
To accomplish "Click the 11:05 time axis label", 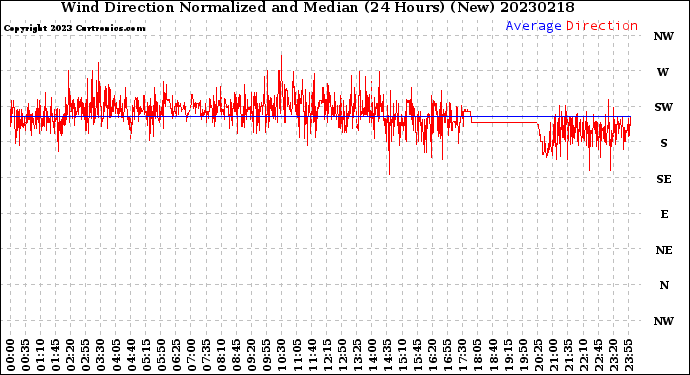I will point(297,355).
